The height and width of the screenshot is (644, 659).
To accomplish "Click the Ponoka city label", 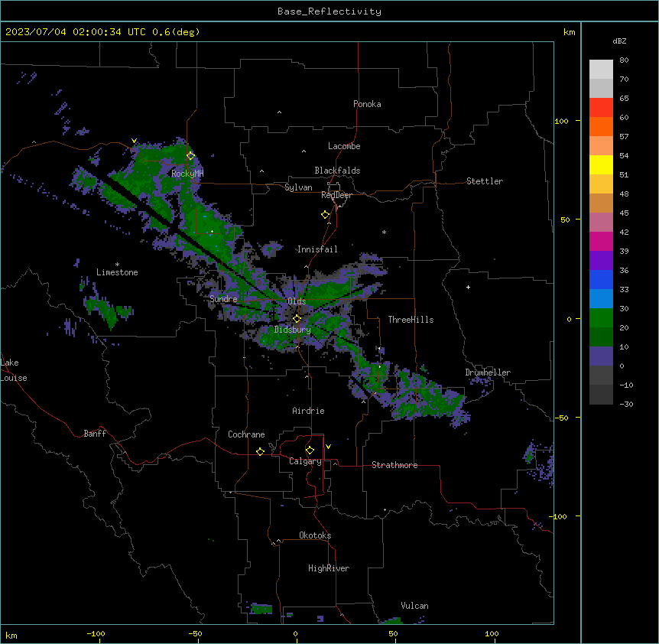I will click(x=367, y=104).
